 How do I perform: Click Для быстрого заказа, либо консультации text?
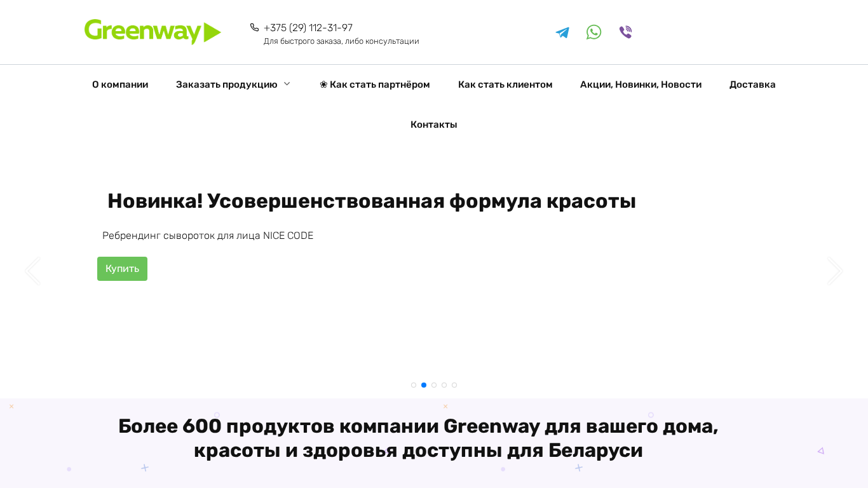(x=341, y=41)
